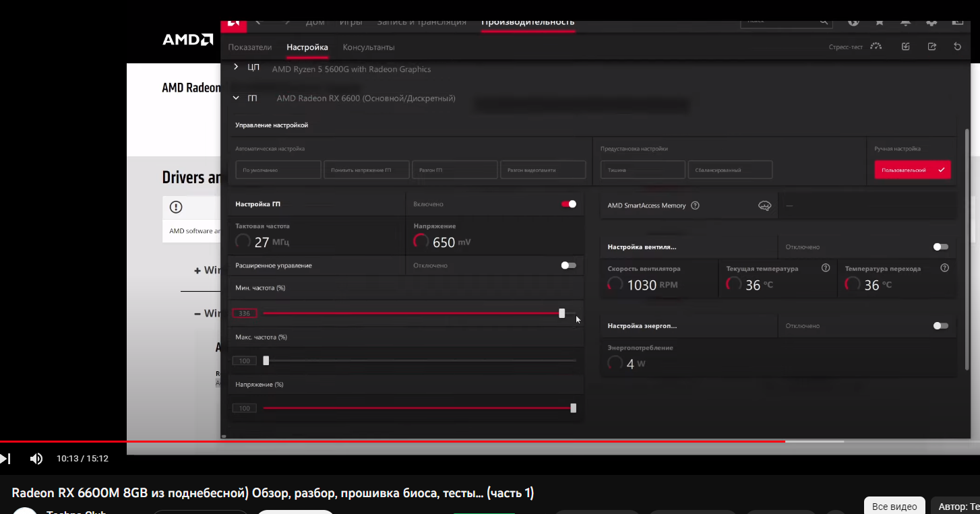Click the load profile icon beside stress test
The width and height of the screenshot is (980, 514).
coord(906,46)
